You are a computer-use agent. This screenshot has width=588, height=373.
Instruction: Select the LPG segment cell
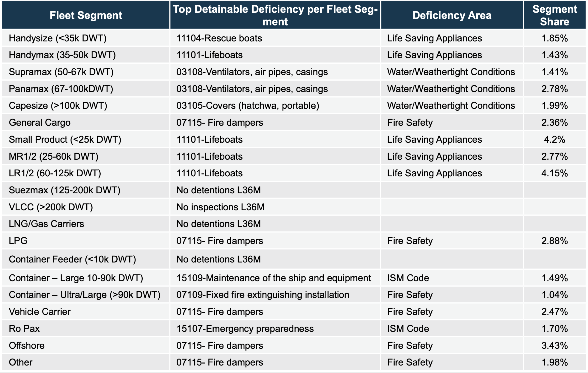coord(18,241)
